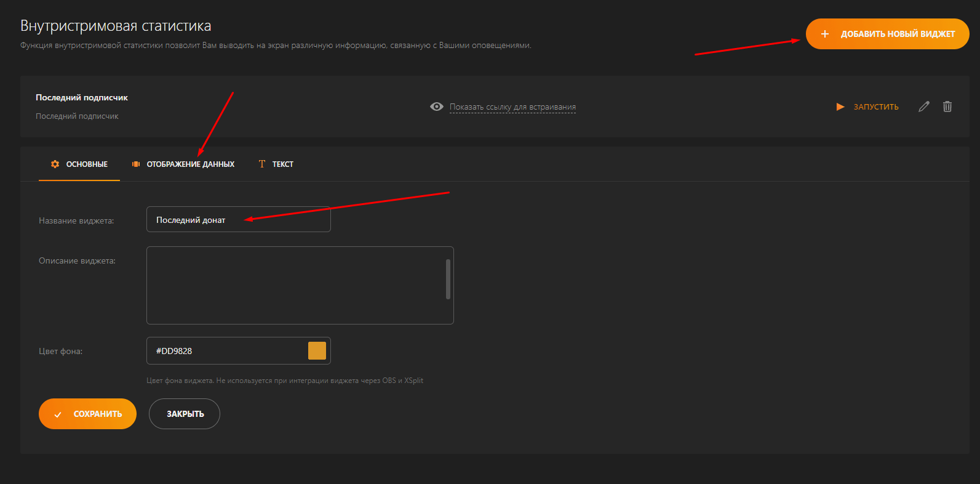Click the orange background color swatch

pos(317,351)
